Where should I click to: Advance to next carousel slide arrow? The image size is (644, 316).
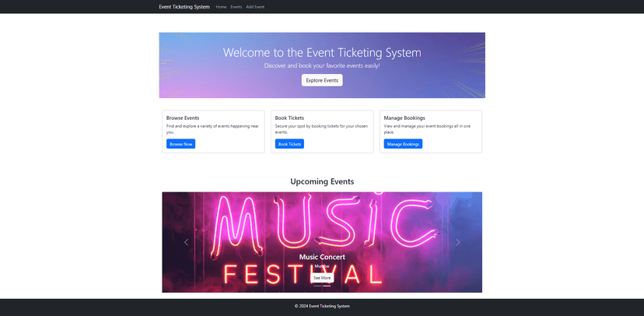pyautogui.click(x=457, y=242)
